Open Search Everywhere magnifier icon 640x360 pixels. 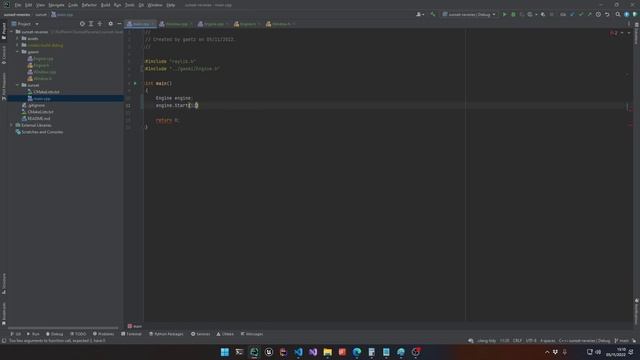point(618,14)
